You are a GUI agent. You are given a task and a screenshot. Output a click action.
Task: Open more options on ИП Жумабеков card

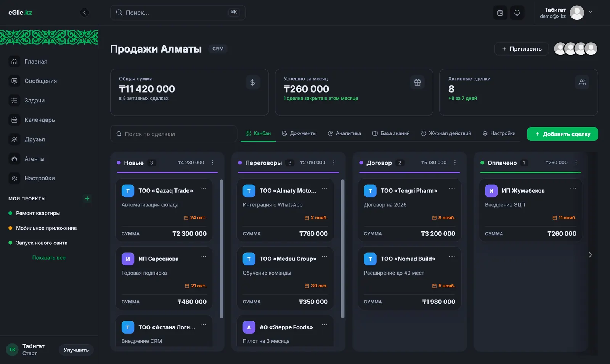[x=573, y=188]
